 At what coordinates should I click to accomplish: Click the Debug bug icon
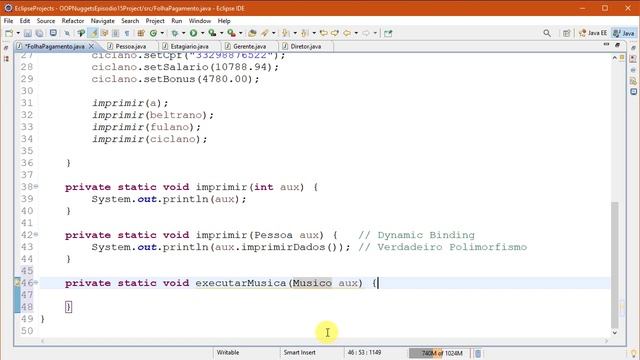pyautogui.click(x=175, y=33)
